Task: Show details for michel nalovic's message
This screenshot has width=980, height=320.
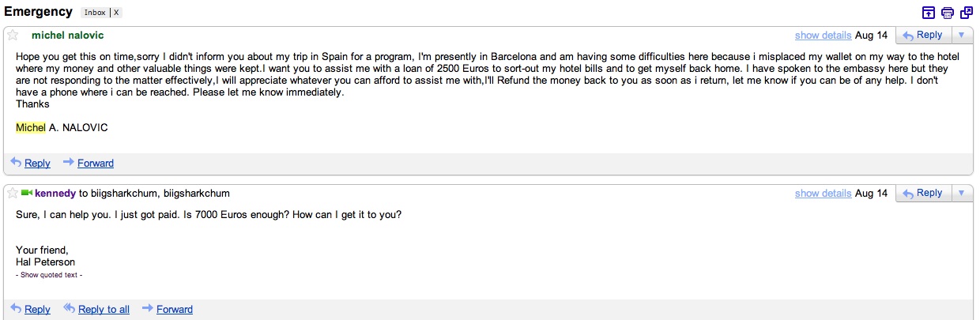Action: pos(823,36)
